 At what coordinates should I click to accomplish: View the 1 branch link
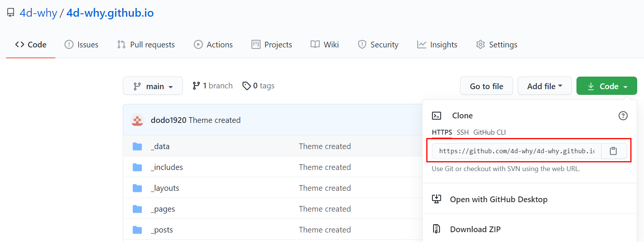(212, 86)
